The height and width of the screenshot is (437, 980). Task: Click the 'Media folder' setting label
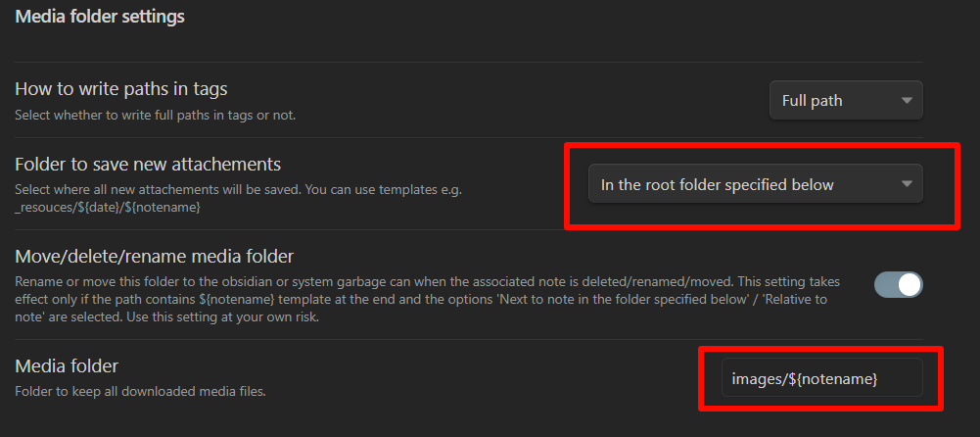point(67,365)
